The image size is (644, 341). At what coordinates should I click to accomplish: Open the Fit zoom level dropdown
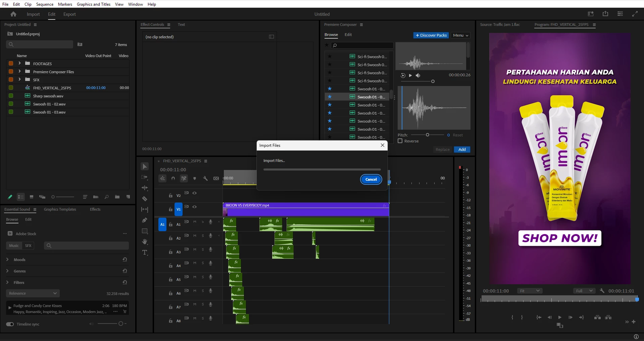(530, 291)
